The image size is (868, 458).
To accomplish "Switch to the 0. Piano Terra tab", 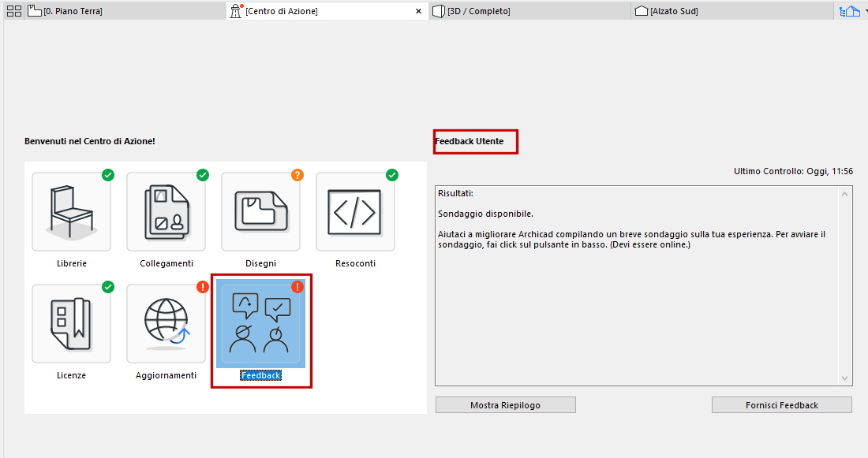I will coord(126,11).
